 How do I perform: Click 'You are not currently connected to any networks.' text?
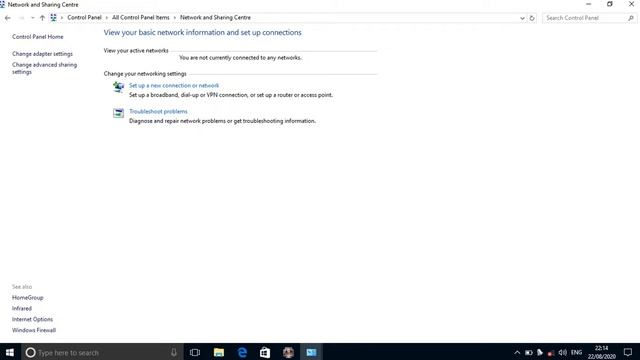[240, 58]
